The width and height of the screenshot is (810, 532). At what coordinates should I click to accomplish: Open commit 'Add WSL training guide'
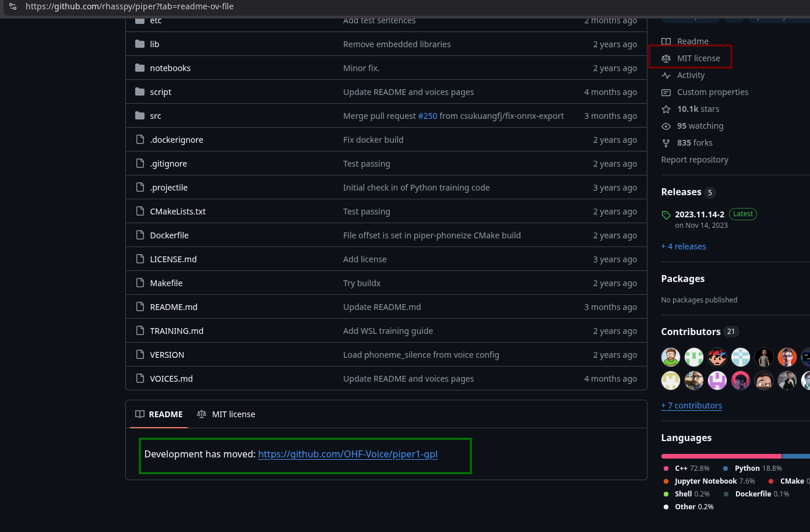pyautogui.click(x=388, y=331)
